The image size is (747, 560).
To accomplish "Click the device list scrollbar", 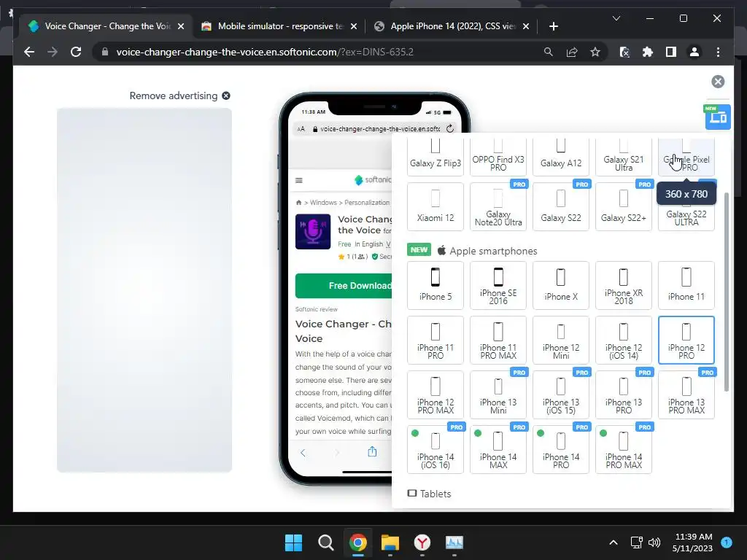I will [x=726, y=292].
